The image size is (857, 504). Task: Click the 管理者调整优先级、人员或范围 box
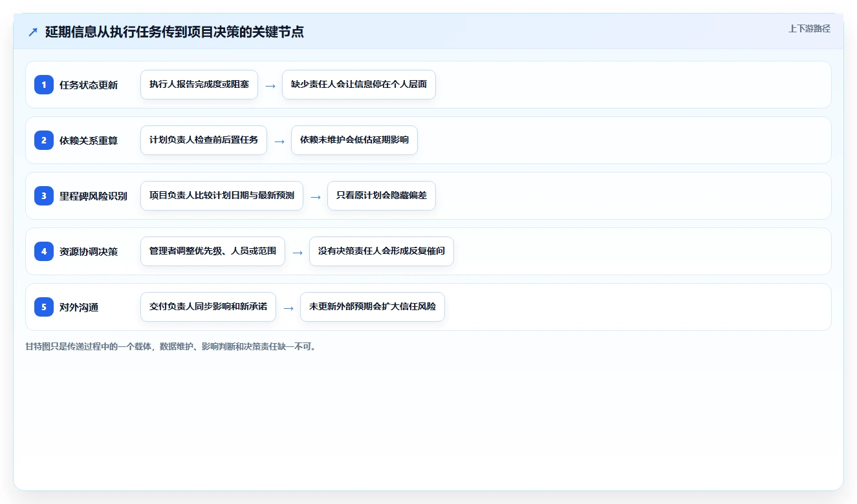[213, 251]
